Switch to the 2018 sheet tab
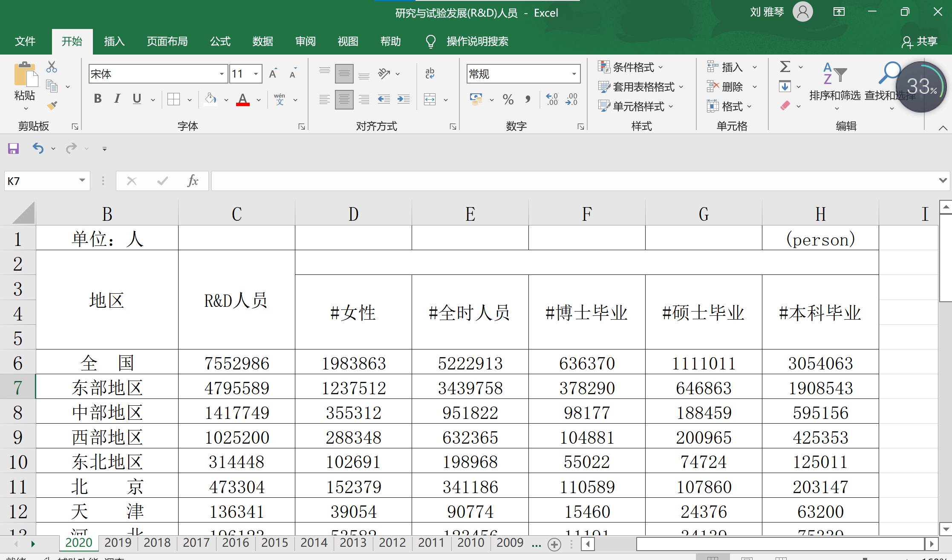Screen dimensions: 952x560 (157, 543)
